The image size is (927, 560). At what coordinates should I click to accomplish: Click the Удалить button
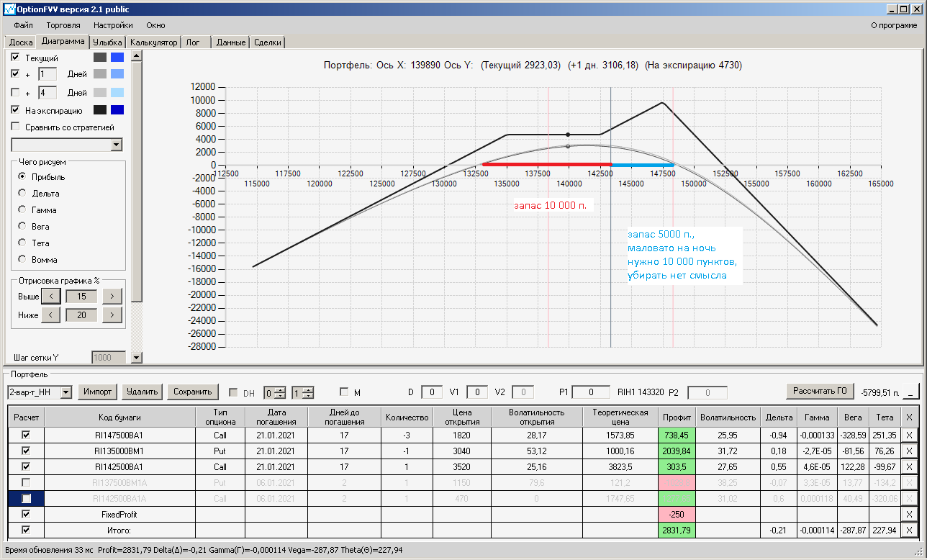[x=143, y=392]
